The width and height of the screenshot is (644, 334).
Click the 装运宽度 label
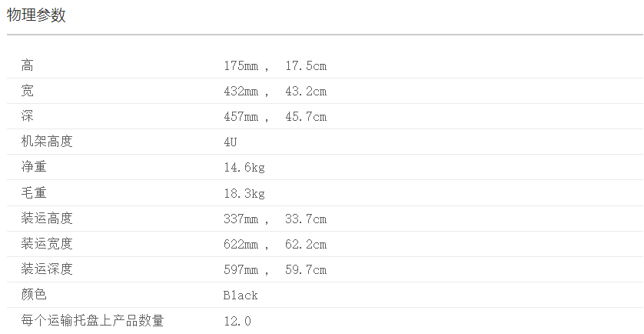click(47, 244)
